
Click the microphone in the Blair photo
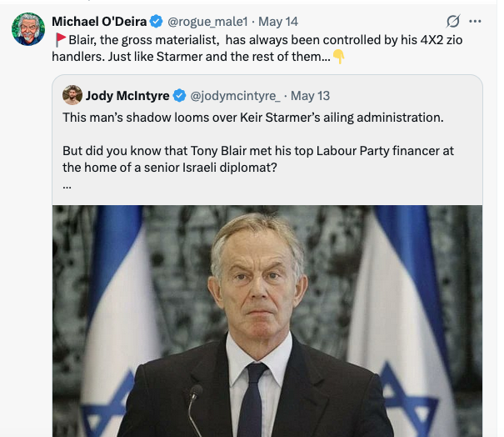coord(194,408)
